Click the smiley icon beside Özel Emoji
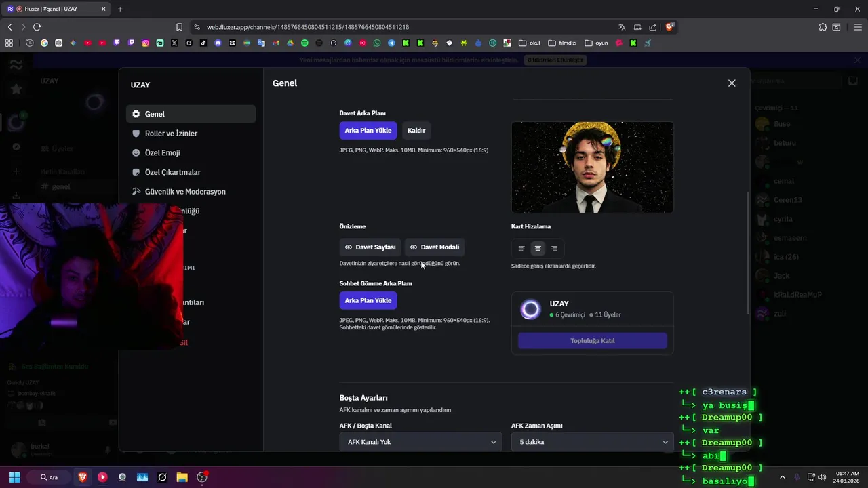This screenshot has height=488, width=868. 136,153
